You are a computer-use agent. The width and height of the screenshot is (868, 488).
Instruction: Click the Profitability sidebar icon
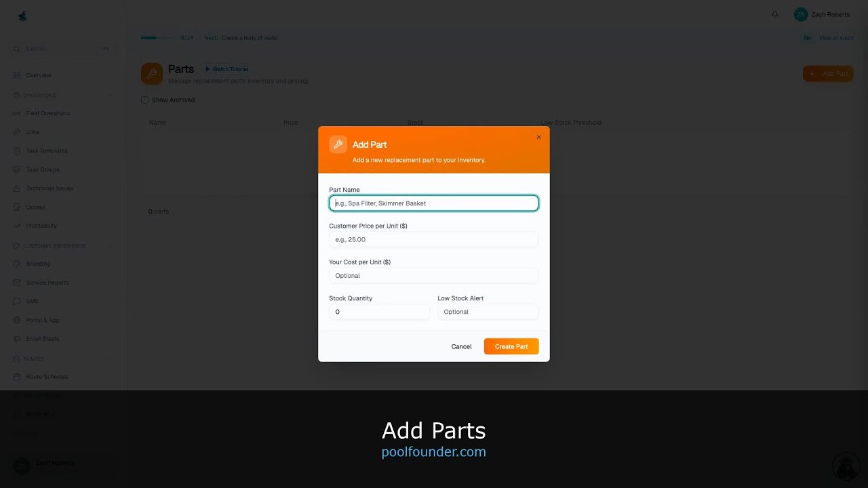coord(17,226)
